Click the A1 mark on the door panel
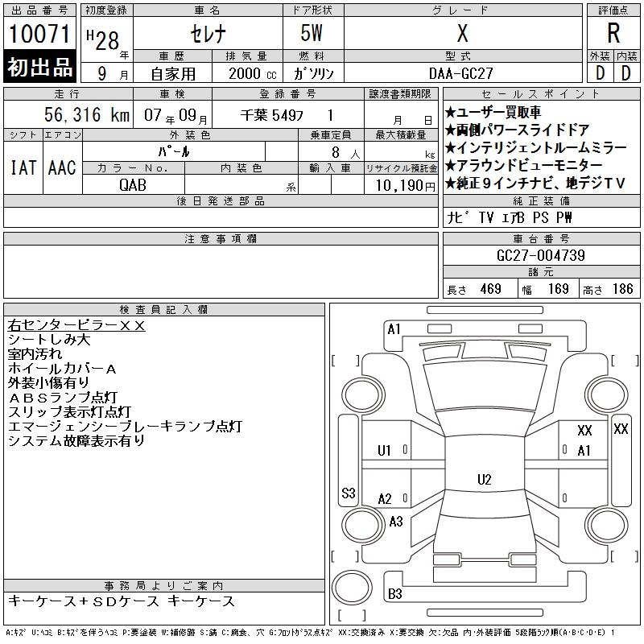Screen dimensions: 644x644 [584, 451]
